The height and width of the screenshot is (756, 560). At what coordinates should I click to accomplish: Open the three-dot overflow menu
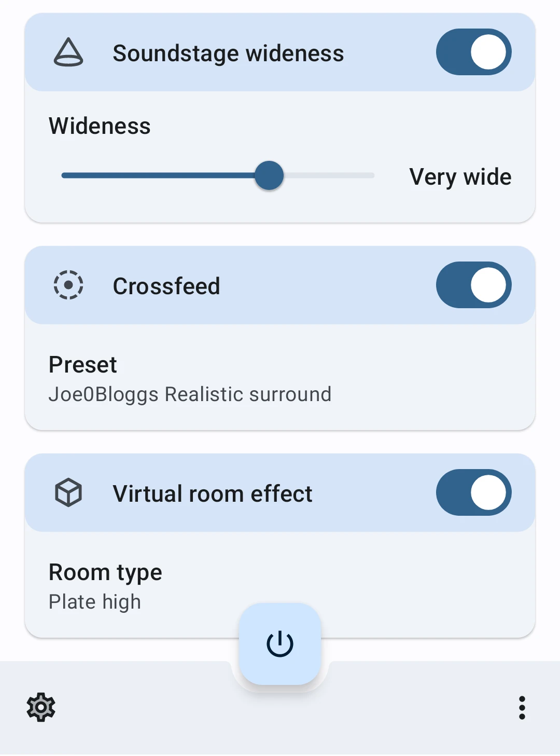click(522, 708)
